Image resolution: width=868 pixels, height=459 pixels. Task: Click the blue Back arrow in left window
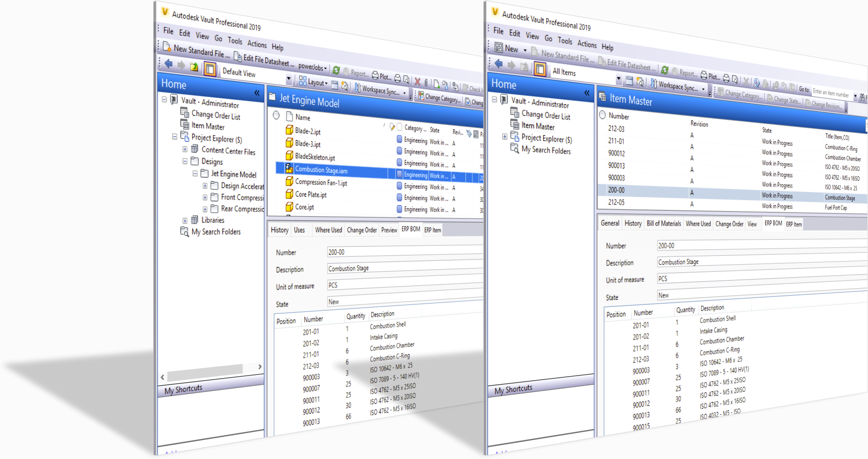pyautogui.click(x=168, y=64)
